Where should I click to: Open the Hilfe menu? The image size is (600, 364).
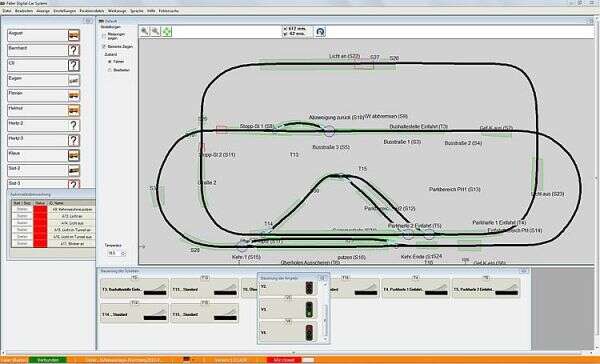pyautogui.click(x=151, y=11)
